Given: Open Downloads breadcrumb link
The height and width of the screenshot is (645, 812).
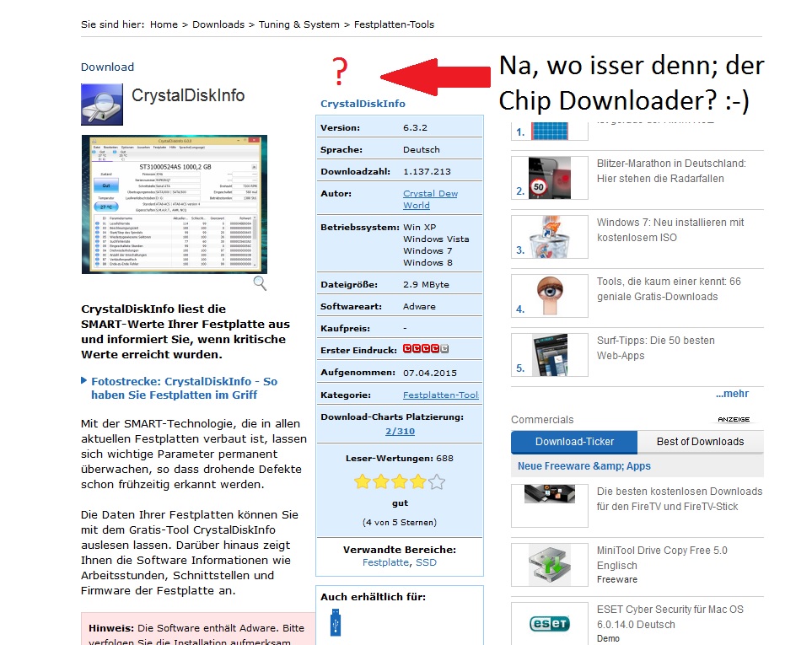Looking at the screenshot, I should pos(218,24).
